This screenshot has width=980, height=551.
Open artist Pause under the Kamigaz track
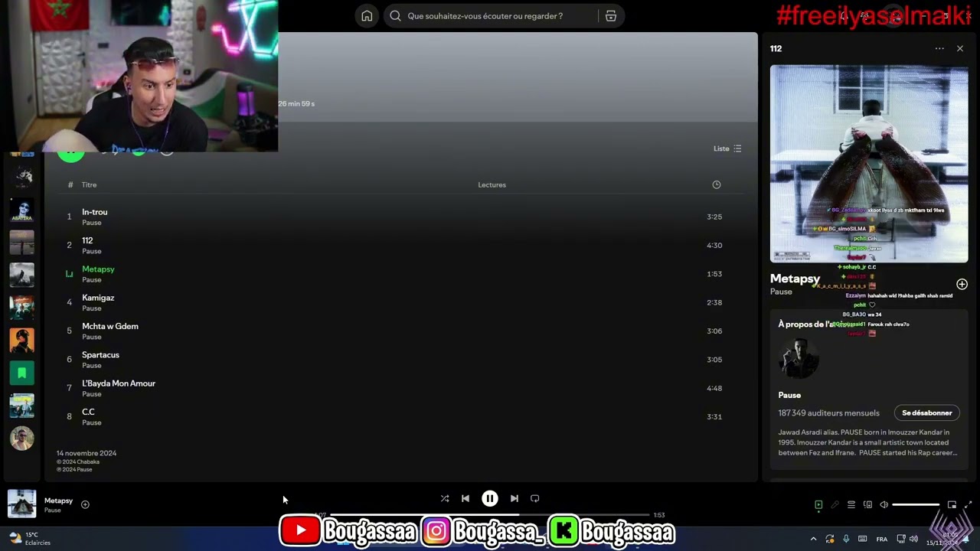(x=92, y=308)
